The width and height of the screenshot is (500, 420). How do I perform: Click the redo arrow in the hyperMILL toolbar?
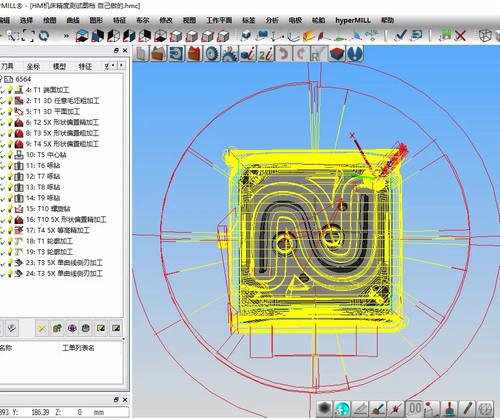pyautogui.click(x=301, y=54)
